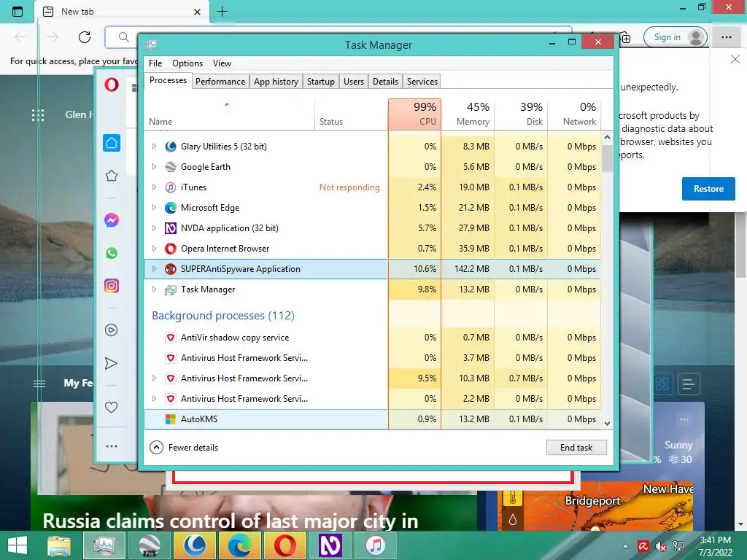The width and height of the screenshot is (747, 560).
Task: Click the SUPERAntiSpyware Application icon
Action: tap(171, 269)
